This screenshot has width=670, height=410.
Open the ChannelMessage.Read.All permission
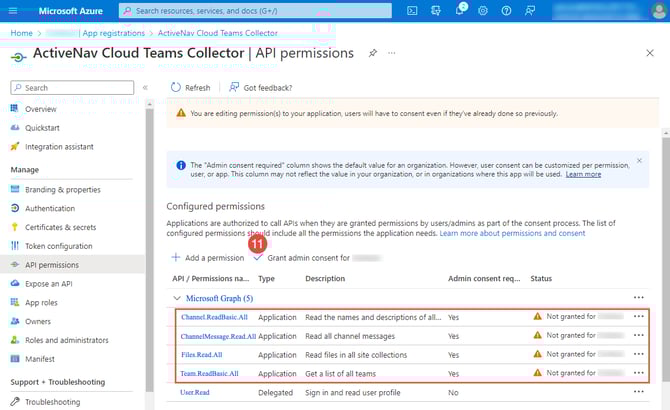point(218,336)
